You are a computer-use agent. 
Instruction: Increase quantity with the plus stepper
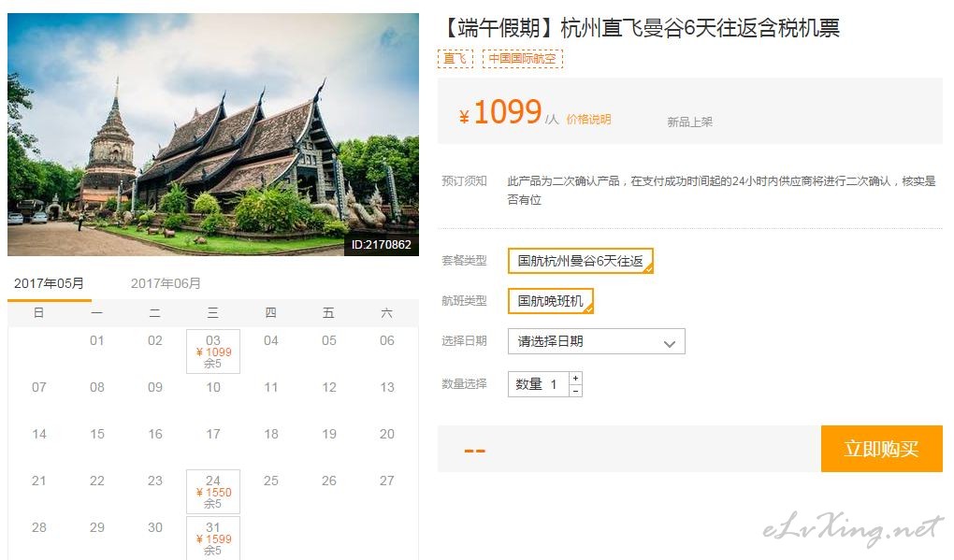tap(575, 378)
